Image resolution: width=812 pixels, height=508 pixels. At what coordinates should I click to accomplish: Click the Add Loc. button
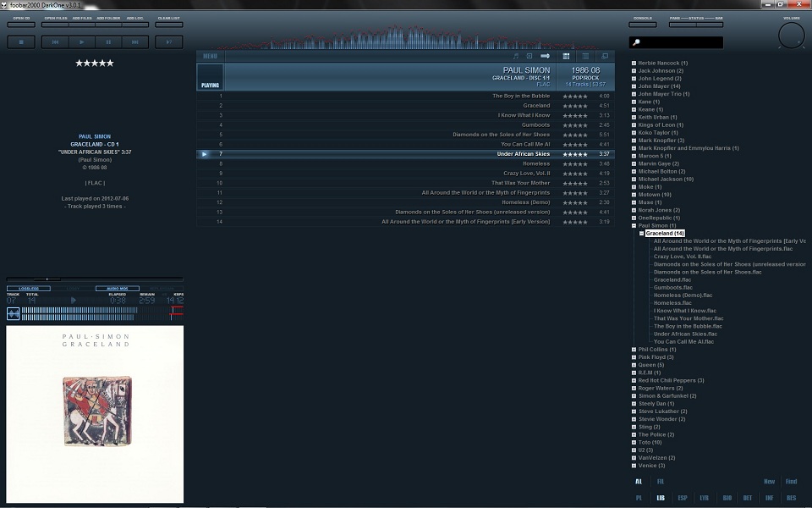135,25
